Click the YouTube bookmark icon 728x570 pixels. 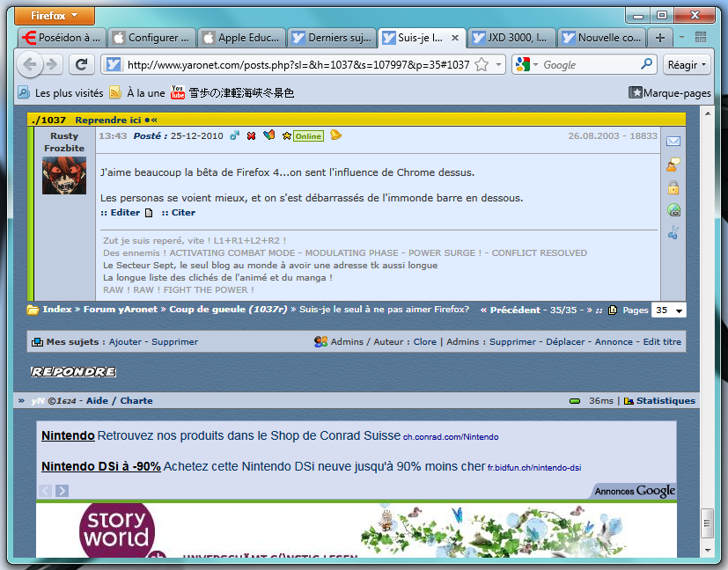click(178, 92)
